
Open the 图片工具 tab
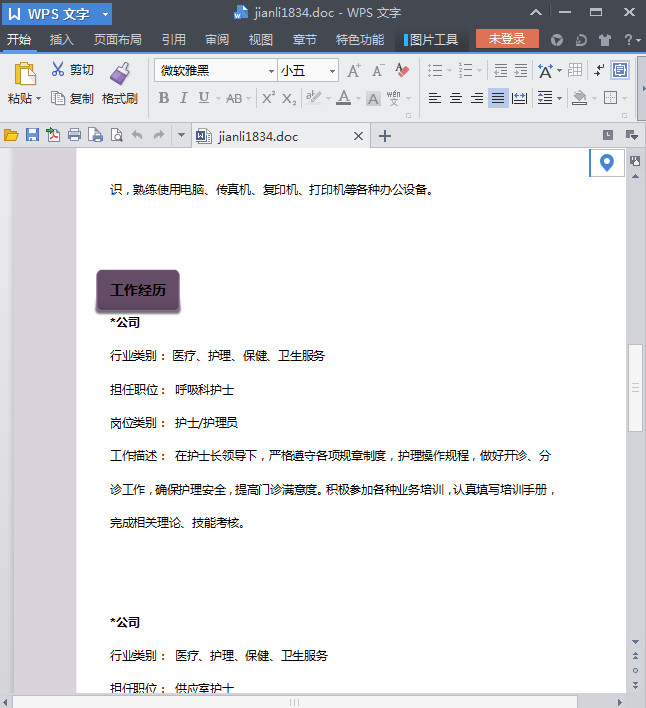pos(431,40)
